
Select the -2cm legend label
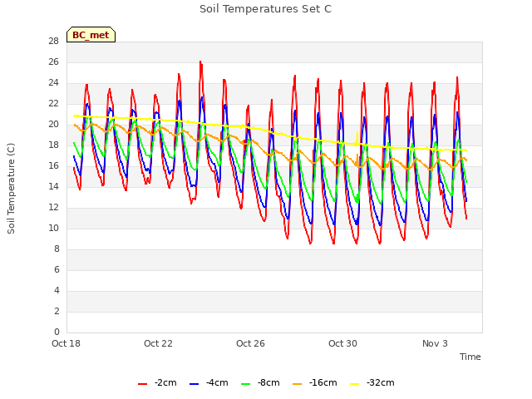click(x=165, y=382)
